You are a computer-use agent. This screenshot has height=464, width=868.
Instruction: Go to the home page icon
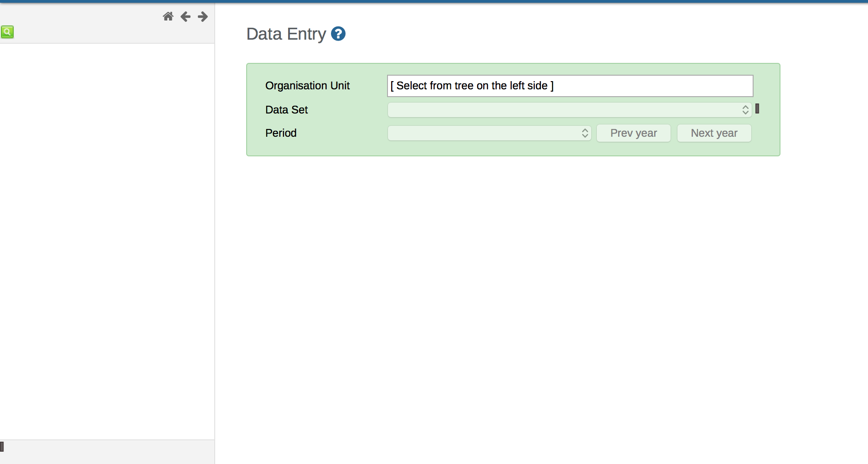tap(168, 17)
